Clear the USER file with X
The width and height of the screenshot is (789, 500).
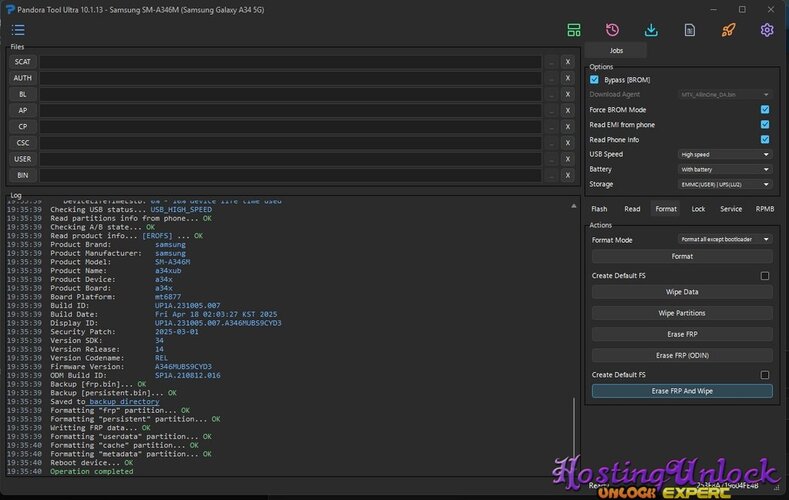[x=568, y=159]
